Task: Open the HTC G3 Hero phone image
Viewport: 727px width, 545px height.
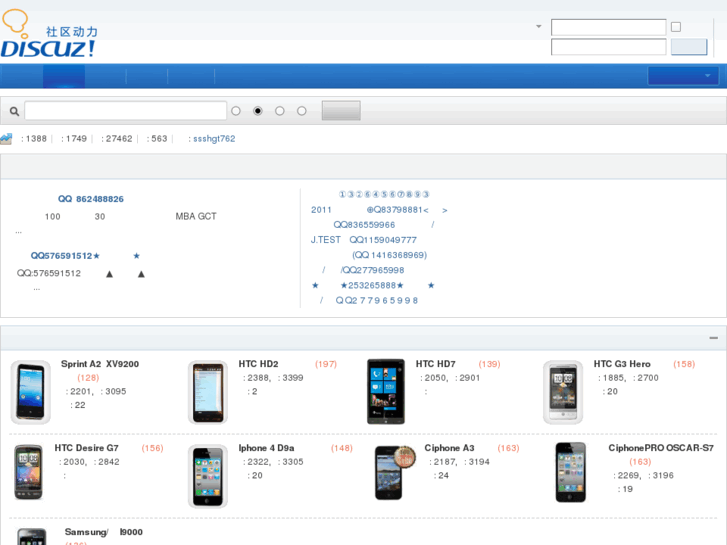Action: (563, 392)
